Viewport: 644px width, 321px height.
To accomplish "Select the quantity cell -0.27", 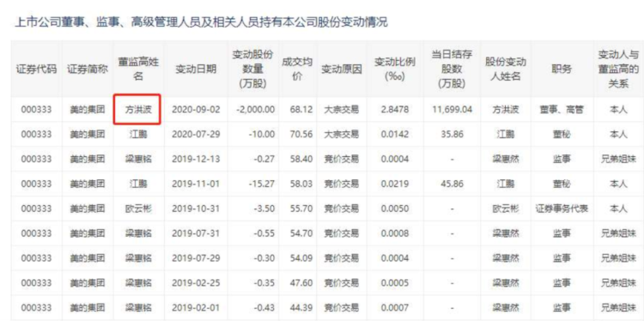I will pyautogui.click(x=264, y=160).
